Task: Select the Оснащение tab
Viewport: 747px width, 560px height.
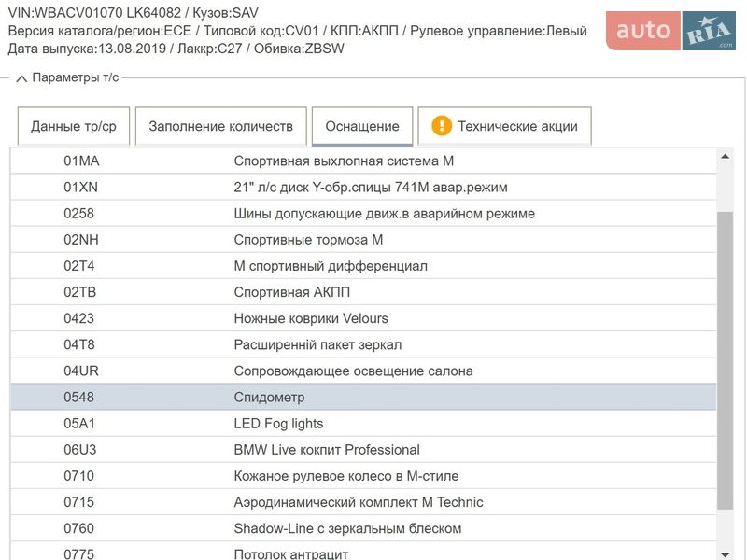Action: click(x=361, y=123)
